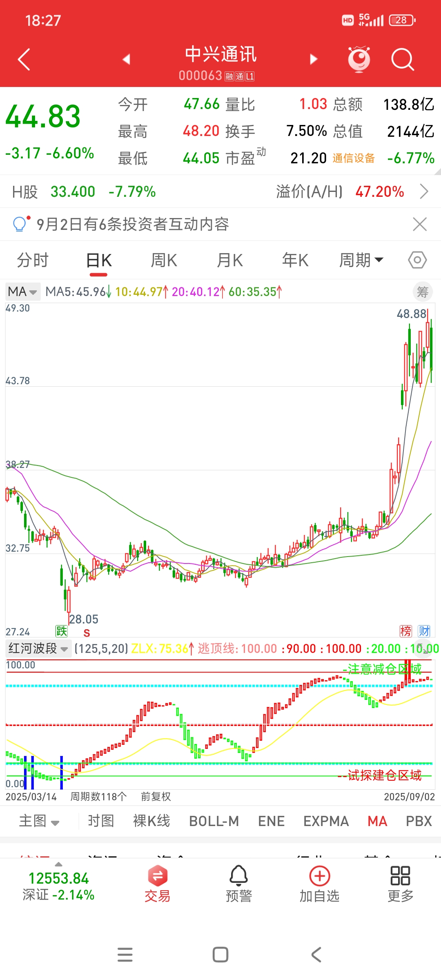Tap the 通 connect badge under title
Image resolution: width=441 pixels, height=980 pixels.
pyautogui.click(x=239, y=76)
